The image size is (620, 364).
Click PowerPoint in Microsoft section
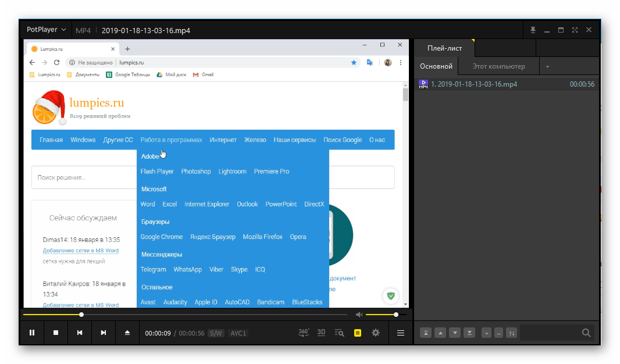tap(281, 204)
